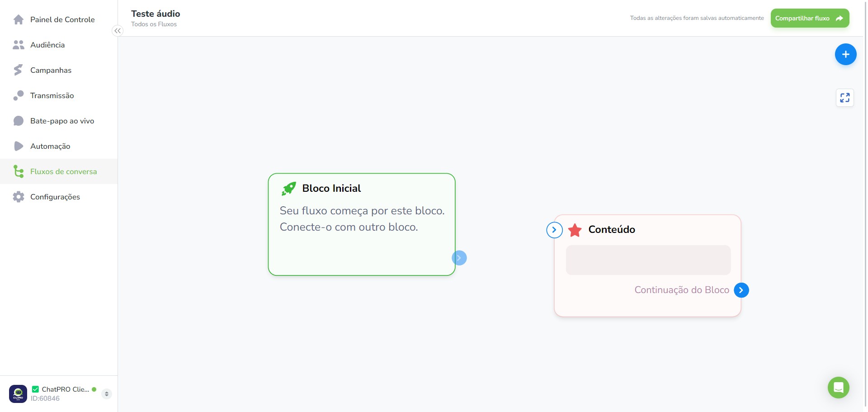
Task: Click the Painel de Controle home icon
Action: tap(19, 19)
